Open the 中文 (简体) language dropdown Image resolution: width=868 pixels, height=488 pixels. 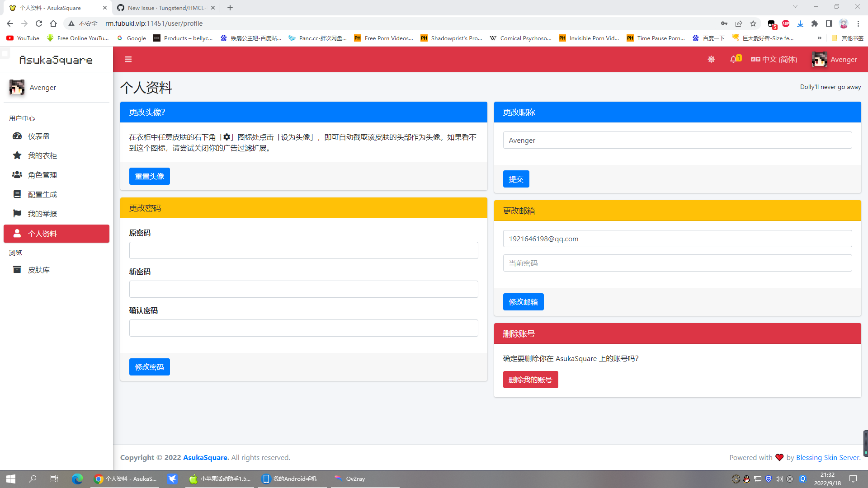click(774, 59)
